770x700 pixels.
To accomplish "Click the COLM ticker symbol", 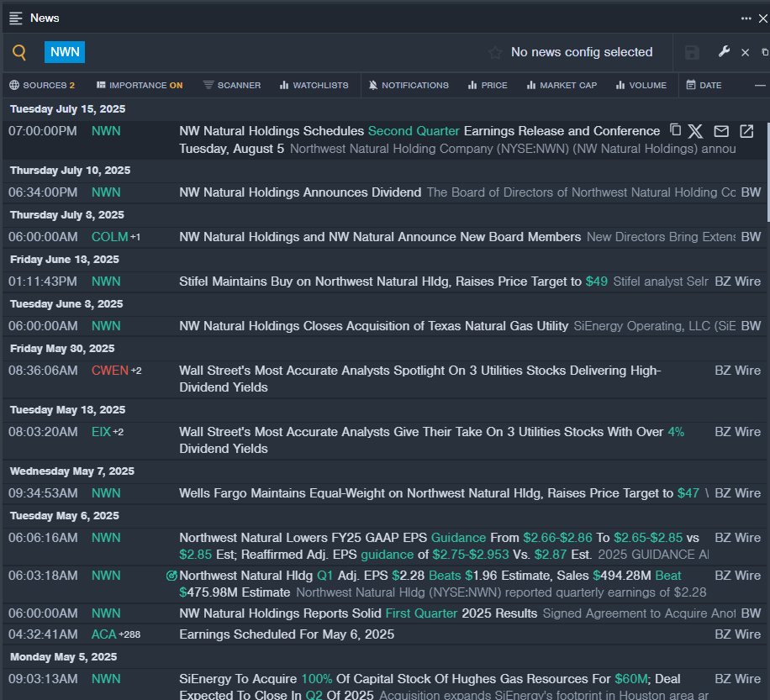I will pos(109,237).
